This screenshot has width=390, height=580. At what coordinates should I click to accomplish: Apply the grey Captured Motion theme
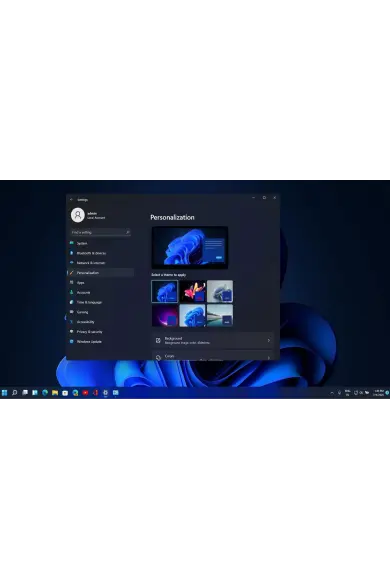tap(220, 291)
